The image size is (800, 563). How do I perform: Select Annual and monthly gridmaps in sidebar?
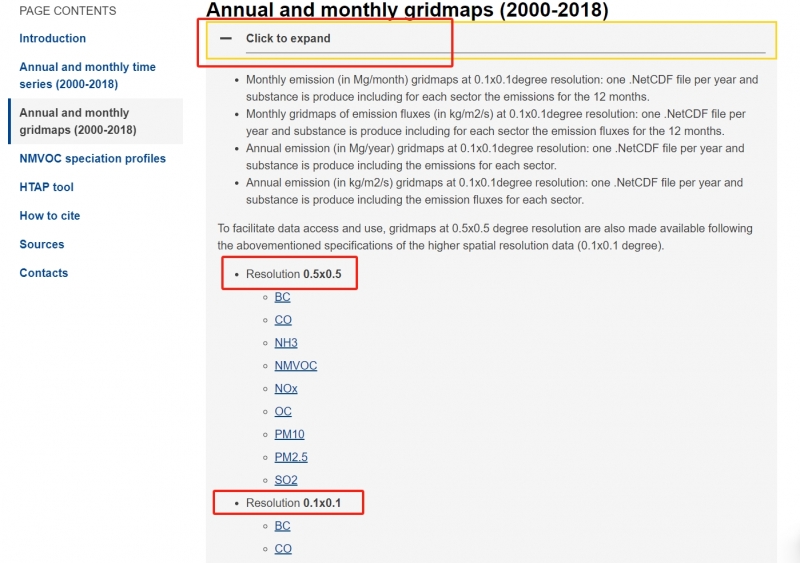78,121
